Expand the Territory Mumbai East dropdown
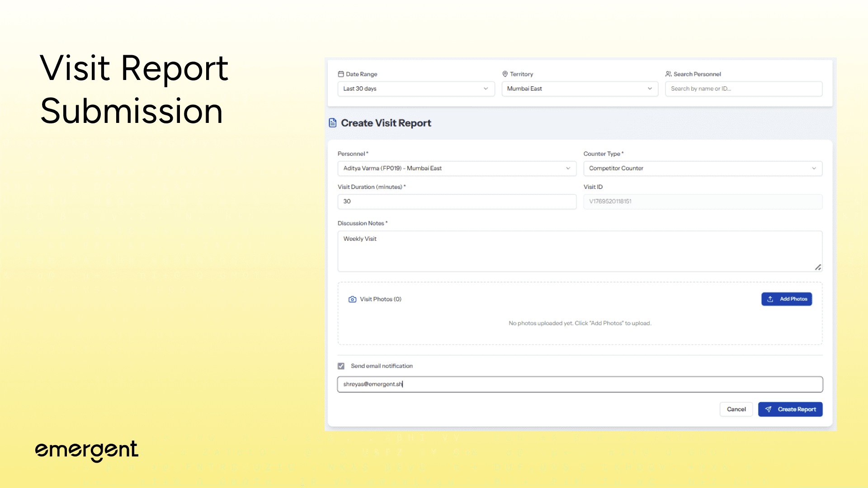 click(580, 89)
